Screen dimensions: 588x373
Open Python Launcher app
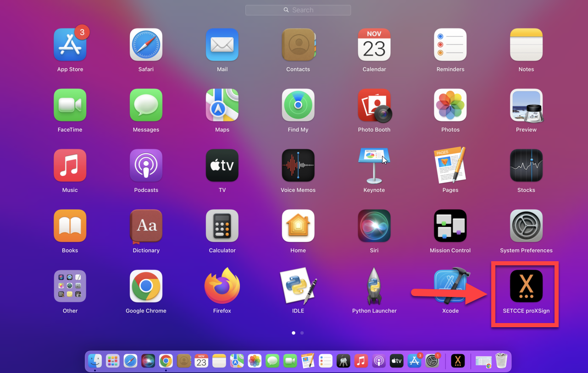click(x=374, y=286)
